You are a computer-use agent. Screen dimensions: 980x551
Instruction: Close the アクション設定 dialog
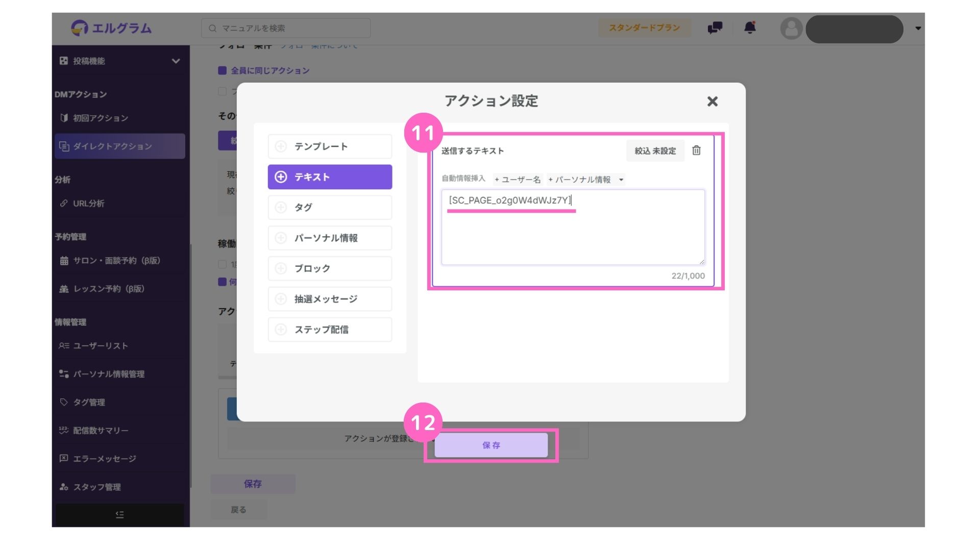click(713, 102)
